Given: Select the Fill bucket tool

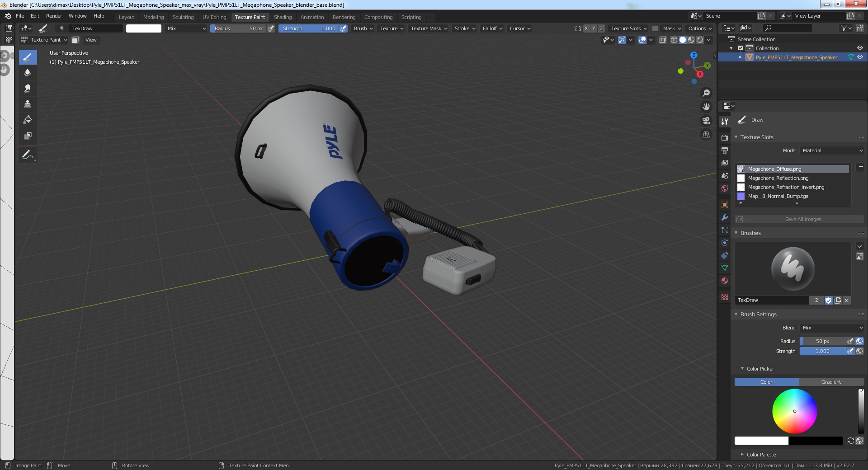Looking at the screenshot, I should tap(28, 120).
